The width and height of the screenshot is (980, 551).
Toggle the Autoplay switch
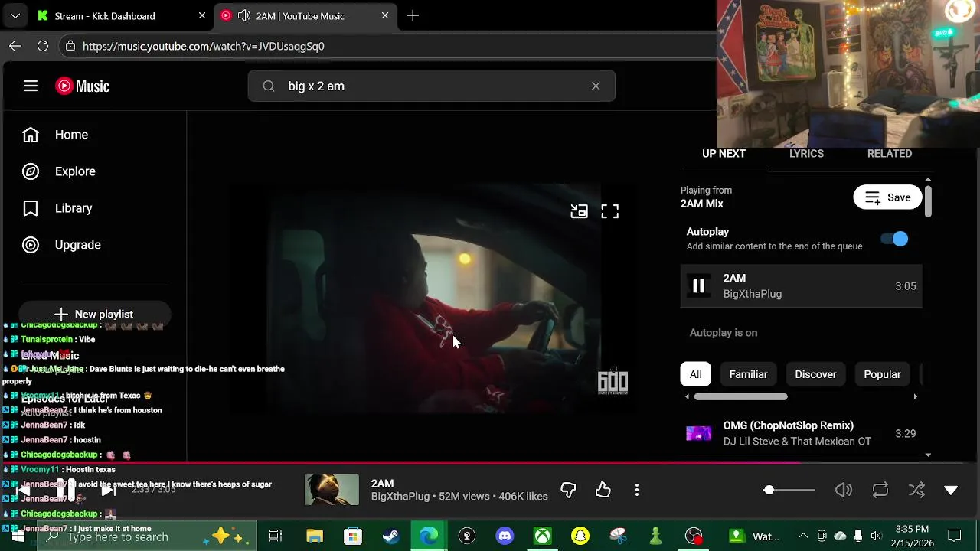(894, 239)
